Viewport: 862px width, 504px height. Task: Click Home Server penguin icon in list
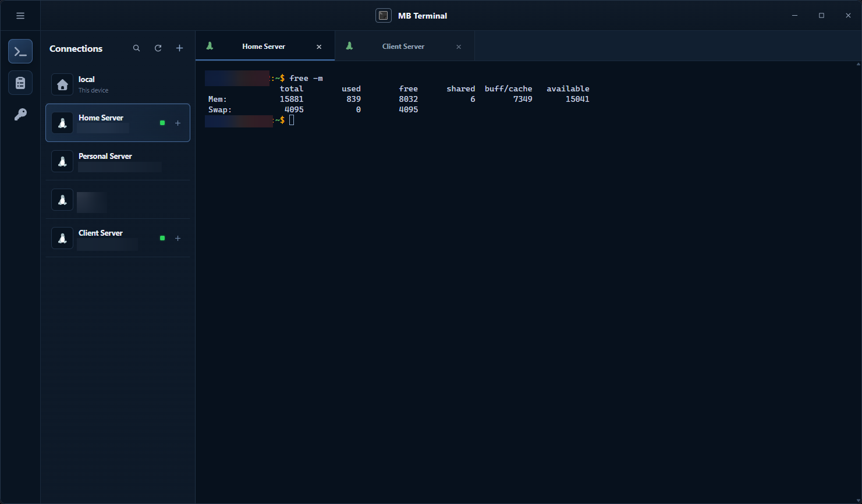62,123
